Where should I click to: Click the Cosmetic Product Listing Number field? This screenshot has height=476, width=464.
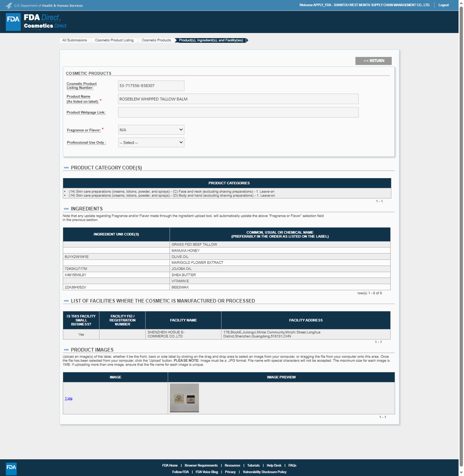(x=151, y=86)
